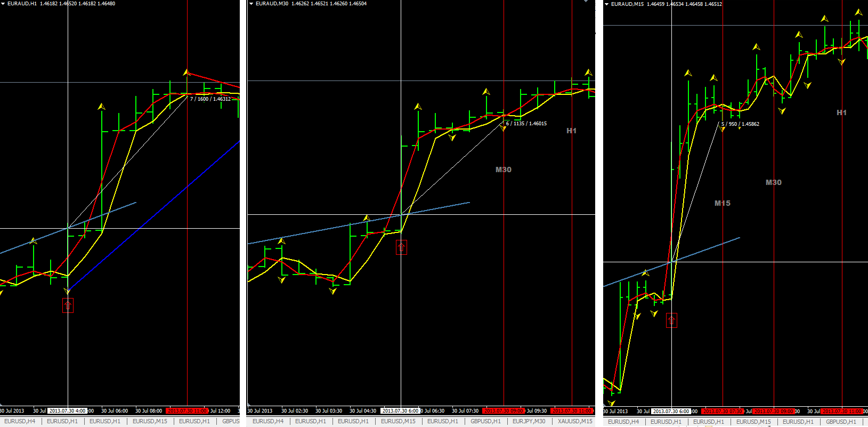The height and width of the screenshot is (427, 868).
Task: Switch to EURUSD,H4 tab under EURAUD,H1 chart
Action: click(x=20, y=421)
